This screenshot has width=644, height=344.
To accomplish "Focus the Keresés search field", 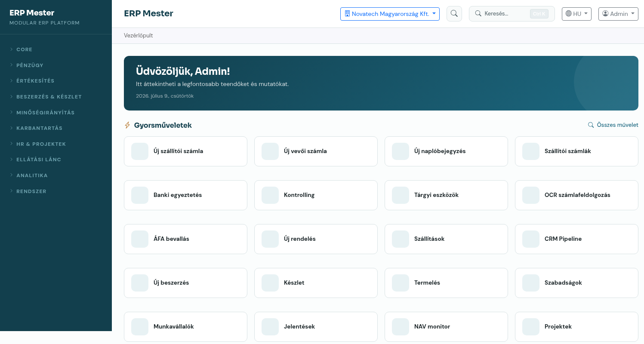I will (512, 14).
